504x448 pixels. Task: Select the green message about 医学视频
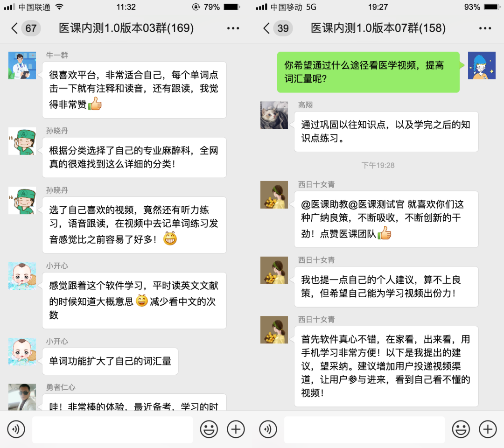368,72
